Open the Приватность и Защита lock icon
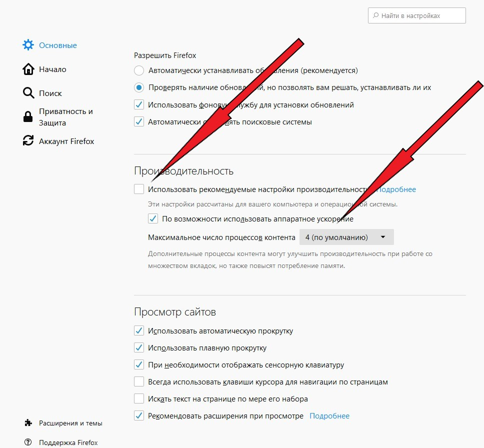 click(x=28, y=116)
